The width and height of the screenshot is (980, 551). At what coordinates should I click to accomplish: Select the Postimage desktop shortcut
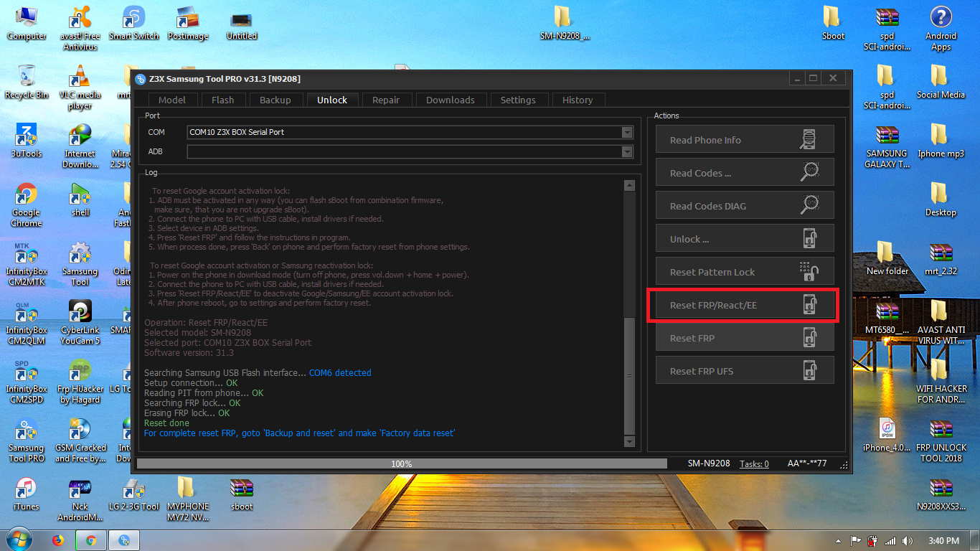pyautogui.click(x=187, y=24)
